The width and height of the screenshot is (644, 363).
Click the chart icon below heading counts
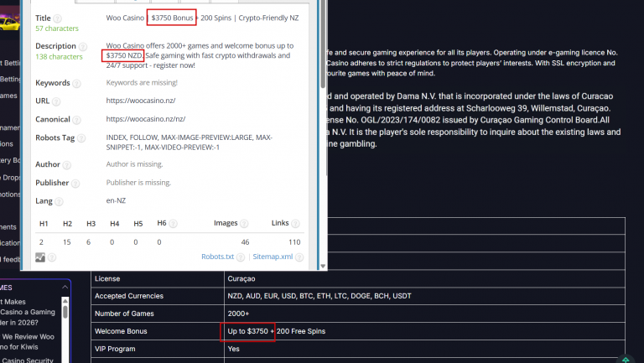(x=40, y=257)
